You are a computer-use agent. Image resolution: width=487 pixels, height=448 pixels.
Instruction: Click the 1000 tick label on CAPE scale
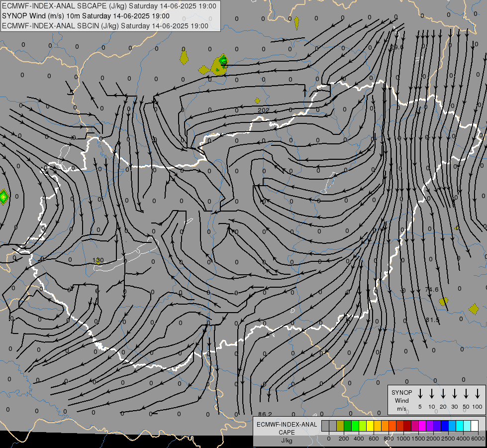[403, 439]
